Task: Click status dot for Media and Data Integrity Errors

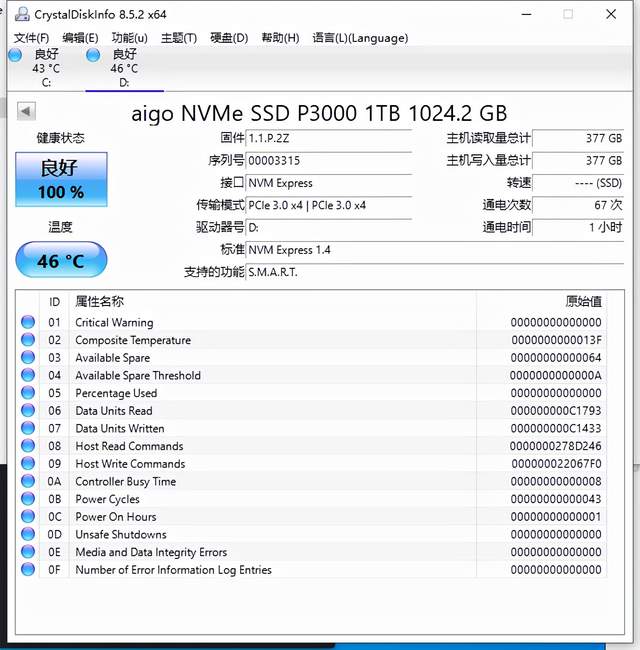Action: click(x=28, y=552)
